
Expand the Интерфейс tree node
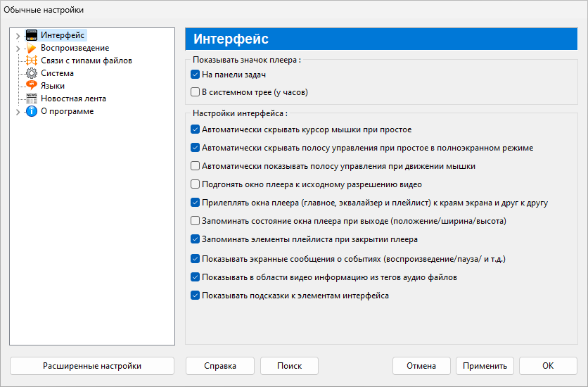click(x=18, y=35)
